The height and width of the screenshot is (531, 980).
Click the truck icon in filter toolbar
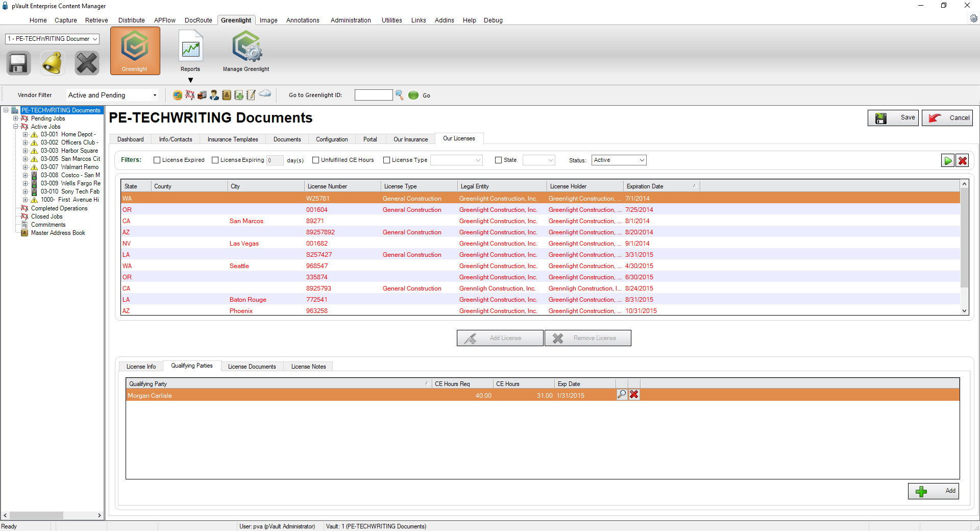[202, 95]
